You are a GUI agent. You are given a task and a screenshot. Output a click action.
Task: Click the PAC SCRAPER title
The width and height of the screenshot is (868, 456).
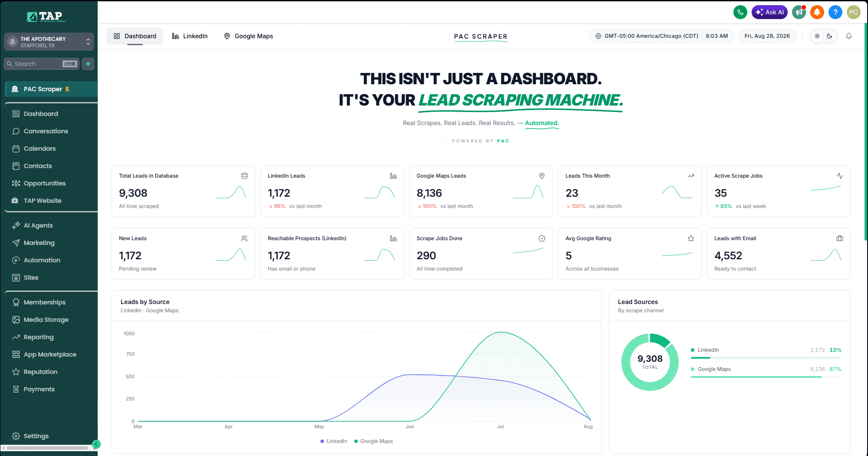click(481, 36)
